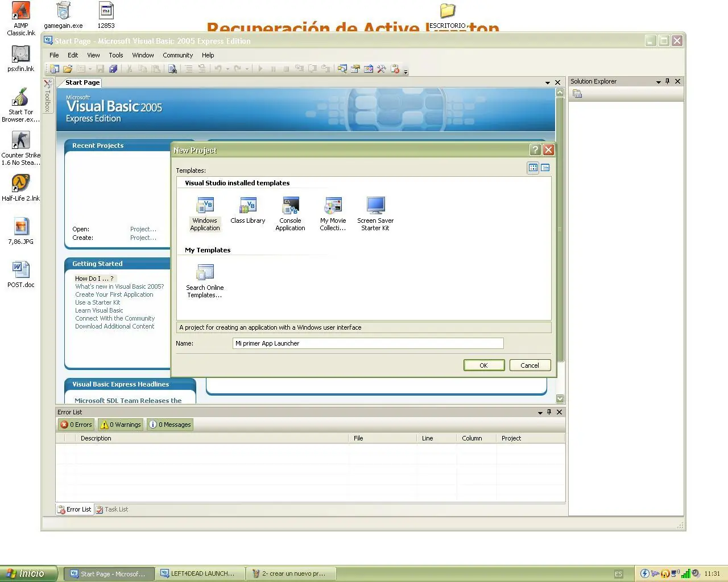
Task: Open the Toolbox toolbar icon
Action: point(382,69)
